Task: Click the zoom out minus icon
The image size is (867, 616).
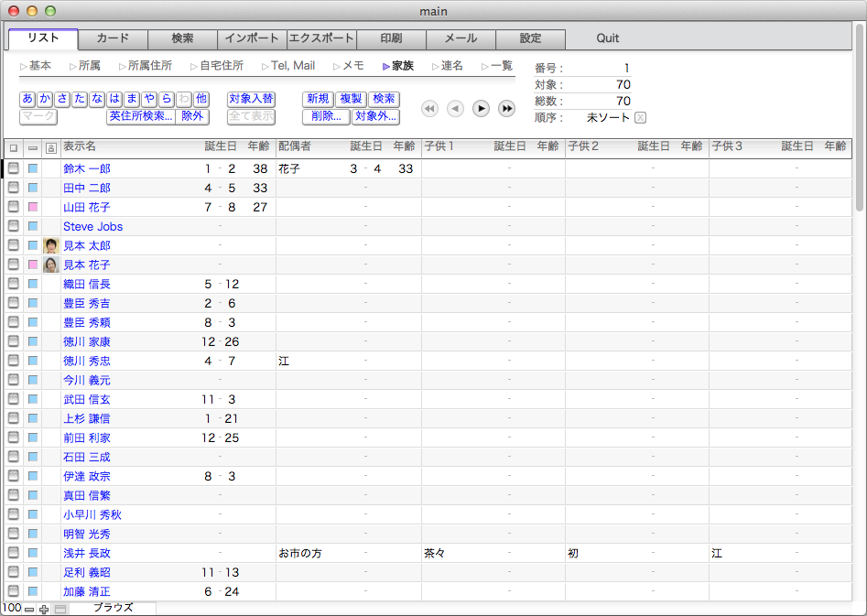Action: (x=29, y=609)
